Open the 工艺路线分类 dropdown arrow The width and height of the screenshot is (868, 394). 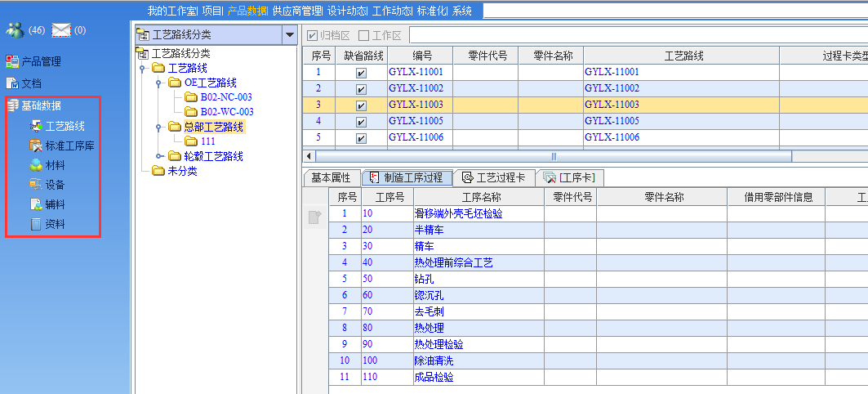[x=290, y=35]
